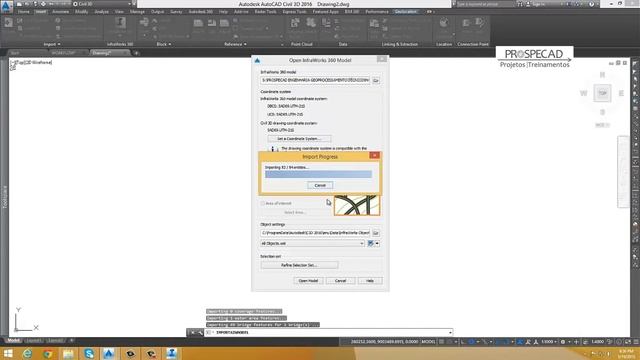
Task: Click the N compass direction on ViewCube
Action: click(602, 75)
